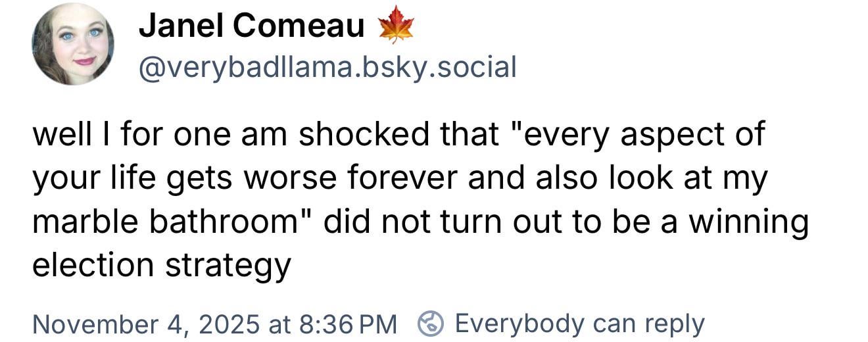
Task: Click the maple leaf emoji beside the name
Action: coord(397,27)
